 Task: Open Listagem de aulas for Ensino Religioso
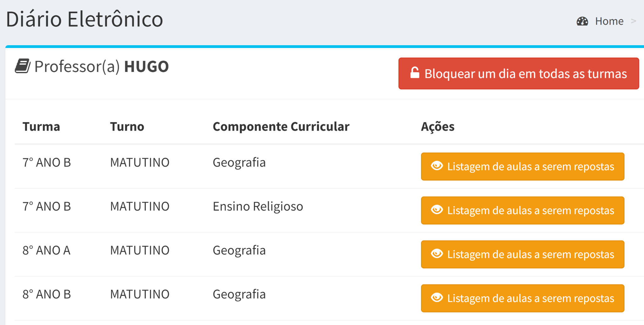click(530, 210)
